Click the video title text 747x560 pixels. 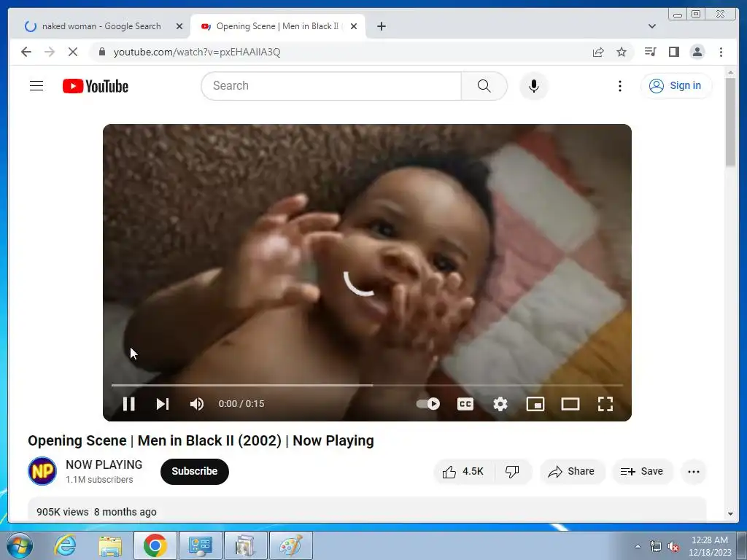(201, 440)
